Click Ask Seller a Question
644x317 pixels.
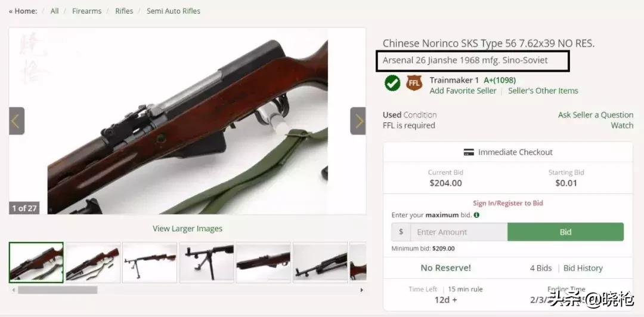596,115
